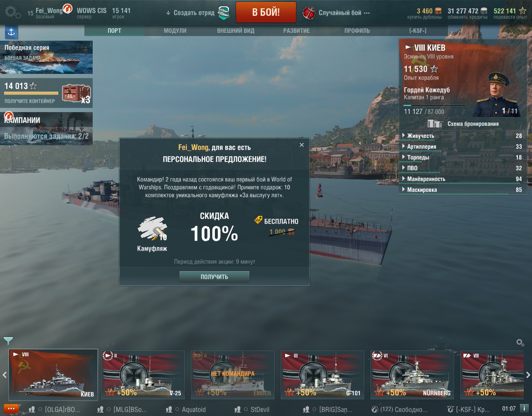Screen dimensions: 532x416
Task: Click the anchor port icon
Action: 11,32
